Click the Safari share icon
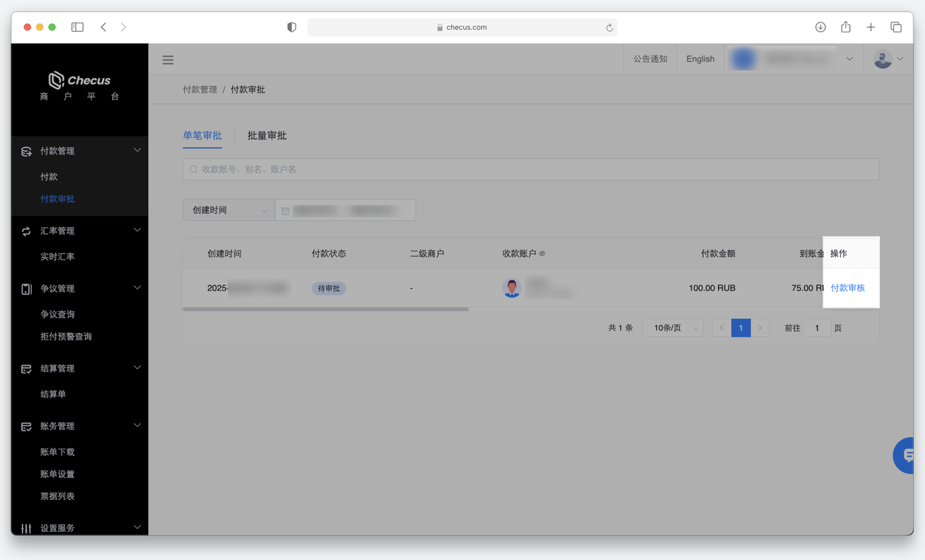 [846, 27]
